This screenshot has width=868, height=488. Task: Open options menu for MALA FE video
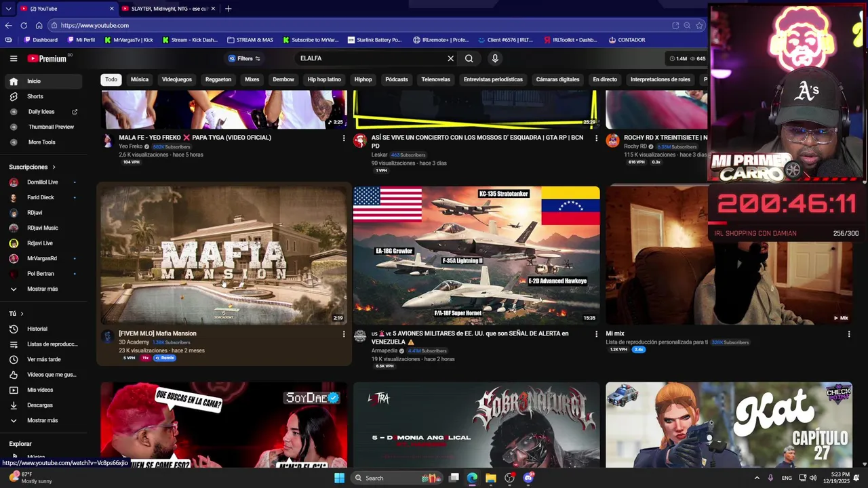344,138
